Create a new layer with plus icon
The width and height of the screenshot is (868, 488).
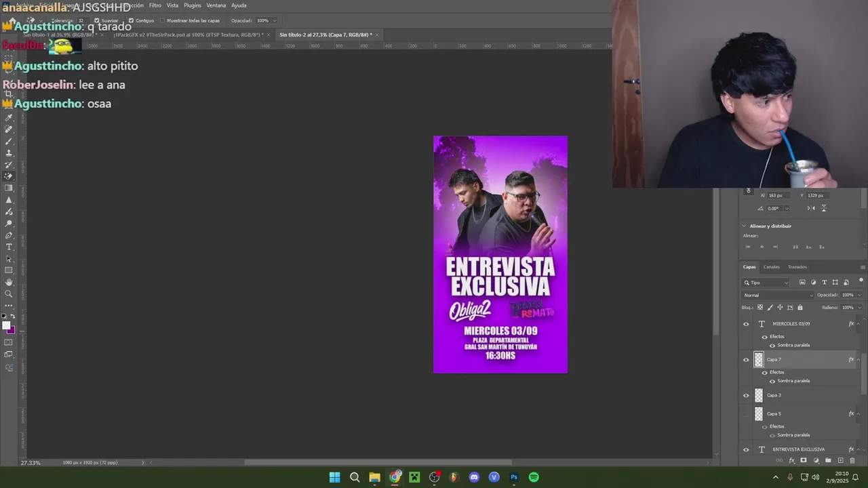840,461
